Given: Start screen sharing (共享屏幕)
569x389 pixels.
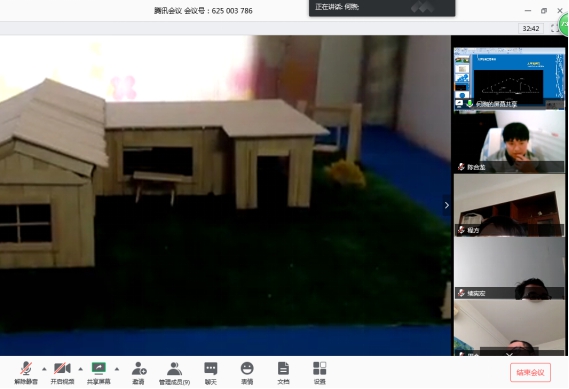Looking at the screenshot, I should (x=99, y=373).
